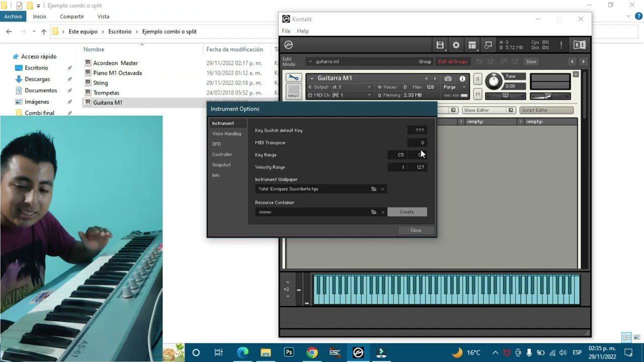Image resolution: width=644 pixels, height=362 pixels.
Task: Toggle the Mute (M) button on Guitarra M1
Action: [x=478, y=94]
